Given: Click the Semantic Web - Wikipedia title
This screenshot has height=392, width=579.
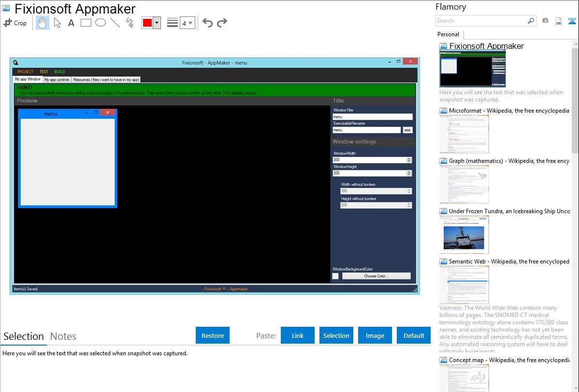Looking at the screenshot, I should 509,261.
